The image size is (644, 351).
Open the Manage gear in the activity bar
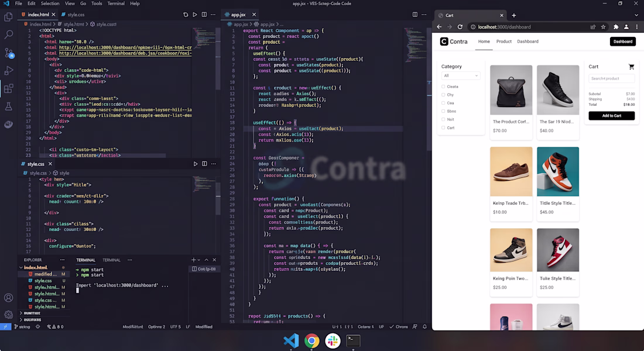[8, 315]
